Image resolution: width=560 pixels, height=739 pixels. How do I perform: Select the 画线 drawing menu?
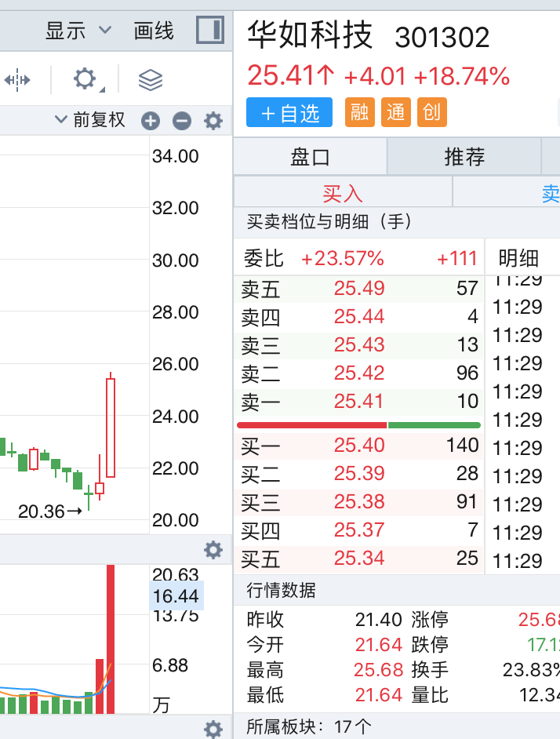154,31
